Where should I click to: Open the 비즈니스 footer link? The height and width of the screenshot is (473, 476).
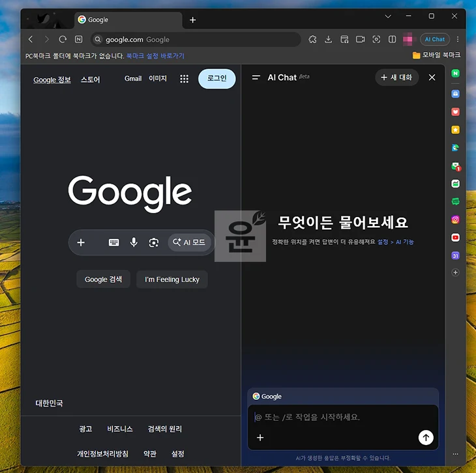click(x=120, y=429)
